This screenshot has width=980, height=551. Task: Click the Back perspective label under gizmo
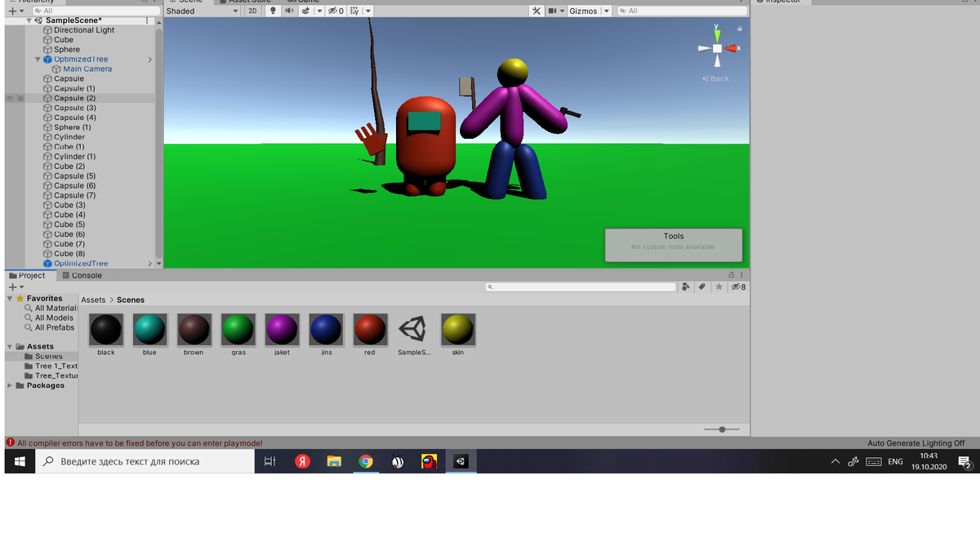715,78
